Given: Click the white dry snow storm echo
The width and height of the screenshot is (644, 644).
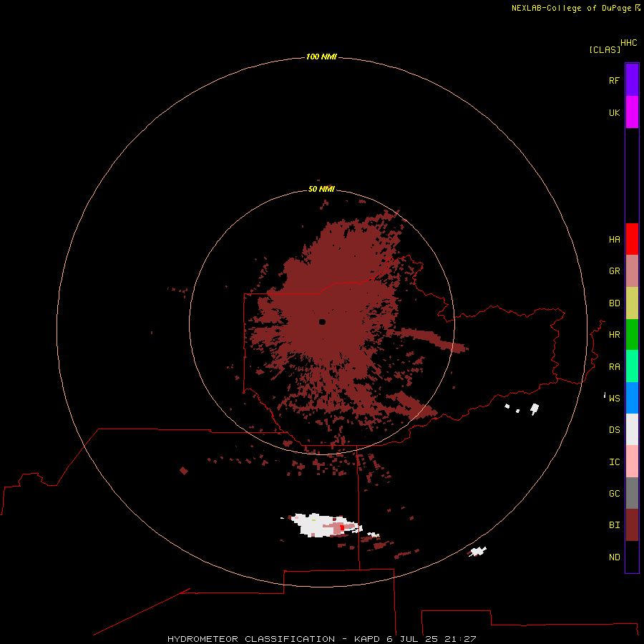Looking at the screenshot, I should tap(323, 525).
